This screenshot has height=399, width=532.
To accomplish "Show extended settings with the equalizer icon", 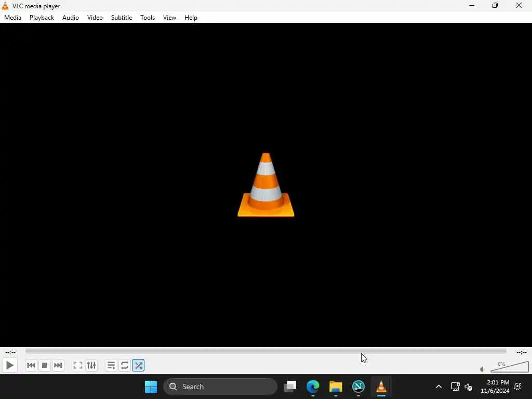I will (91, 365).
